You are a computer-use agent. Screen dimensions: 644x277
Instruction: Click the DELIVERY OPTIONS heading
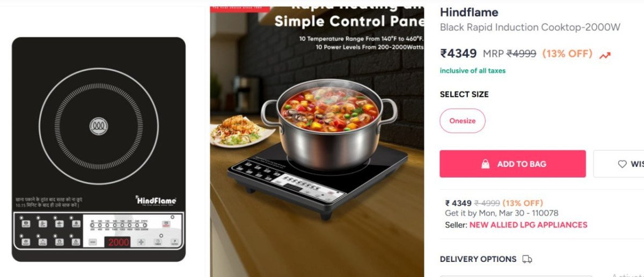click(x=478, y=259)
